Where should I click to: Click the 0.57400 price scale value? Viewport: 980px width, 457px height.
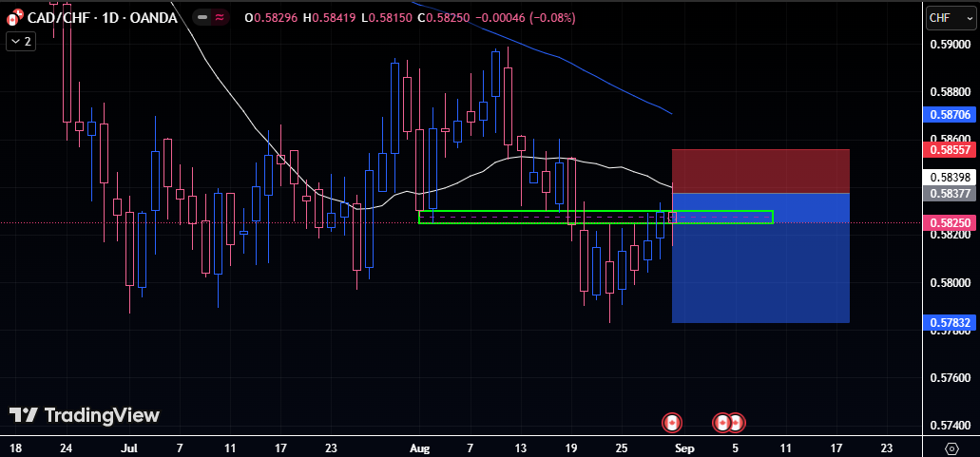pos(950,425)
